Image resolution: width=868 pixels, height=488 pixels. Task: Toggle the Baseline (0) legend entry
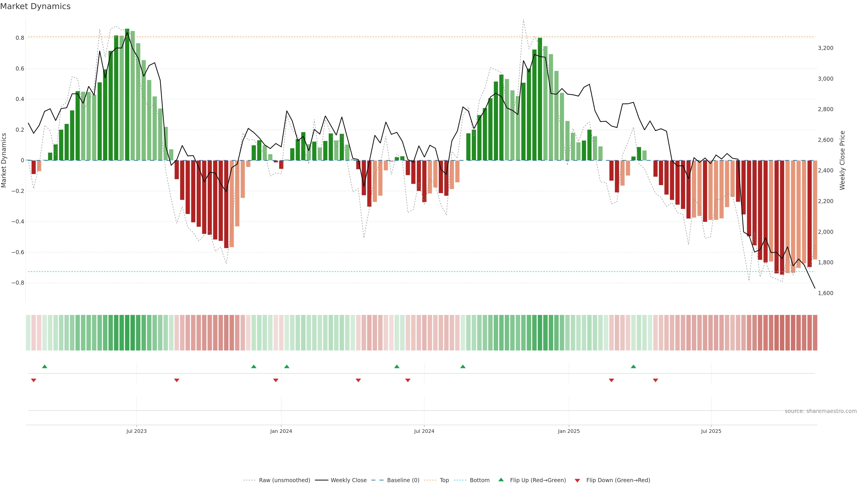coord(403,480)
